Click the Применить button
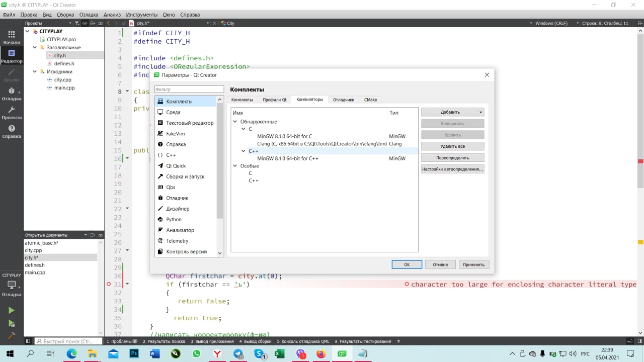Screen dimensions: 644x362 coord(474,264)
